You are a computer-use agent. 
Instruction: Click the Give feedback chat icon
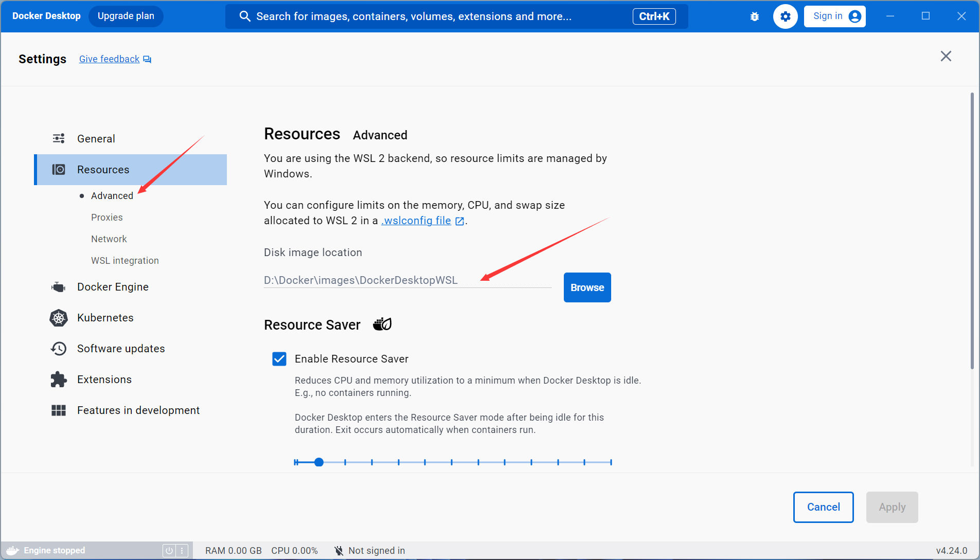click(x=147, y=59)
